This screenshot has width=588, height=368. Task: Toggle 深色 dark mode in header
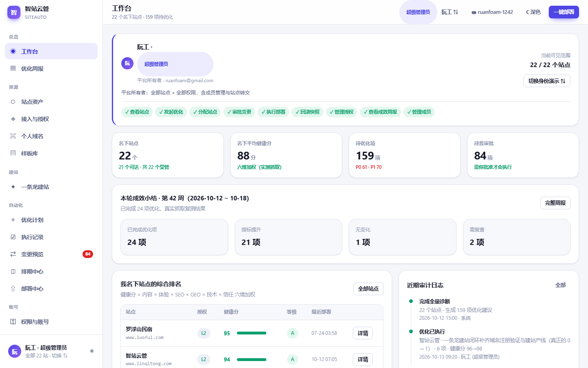point(533,12)
